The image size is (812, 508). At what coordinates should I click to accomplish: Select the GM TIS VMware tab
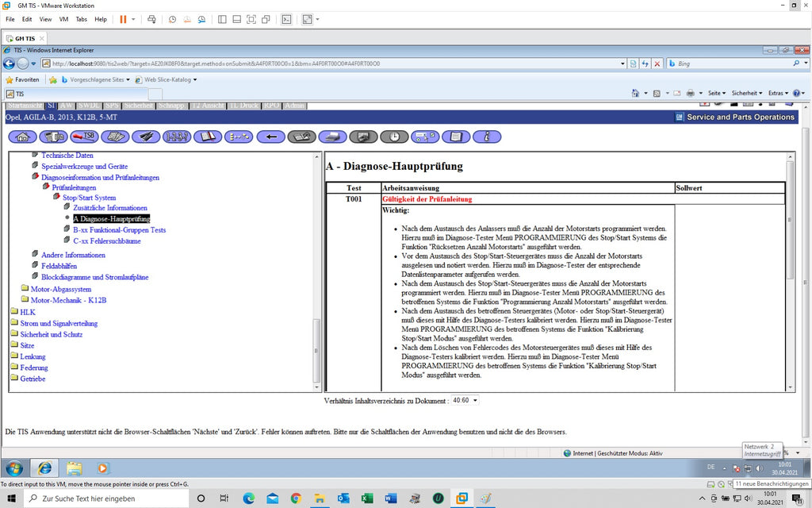(25, 38)
